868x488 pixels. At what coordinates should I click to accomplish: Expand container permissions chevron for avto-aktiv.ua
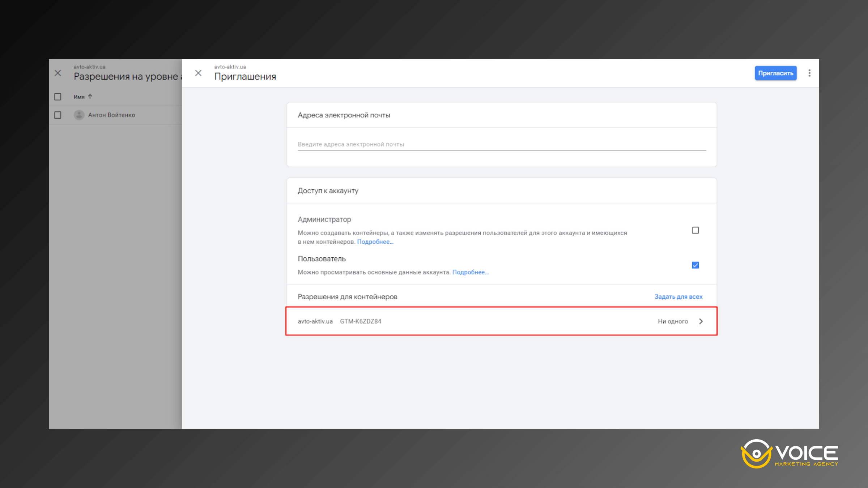(x=701, y=321)
